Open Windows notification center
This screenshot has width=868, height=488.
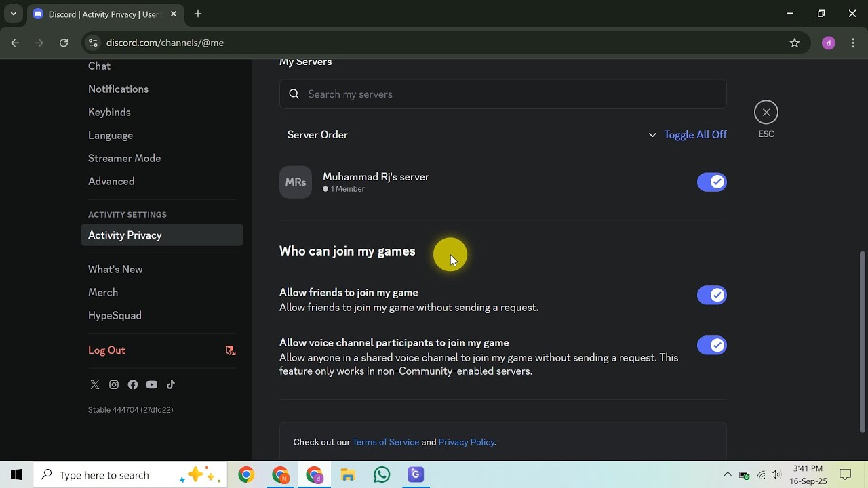click(x=846, y=475)
